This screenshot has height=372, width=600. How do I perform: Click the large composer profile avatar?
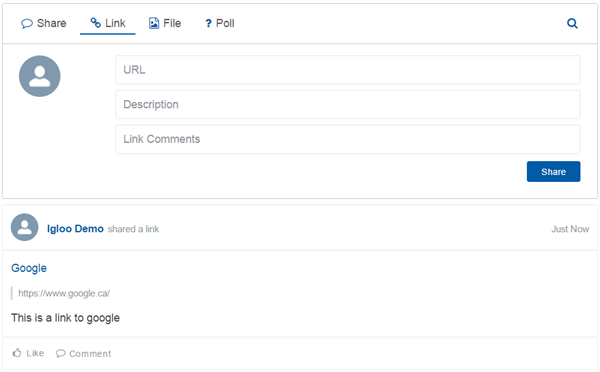point(39,76)
